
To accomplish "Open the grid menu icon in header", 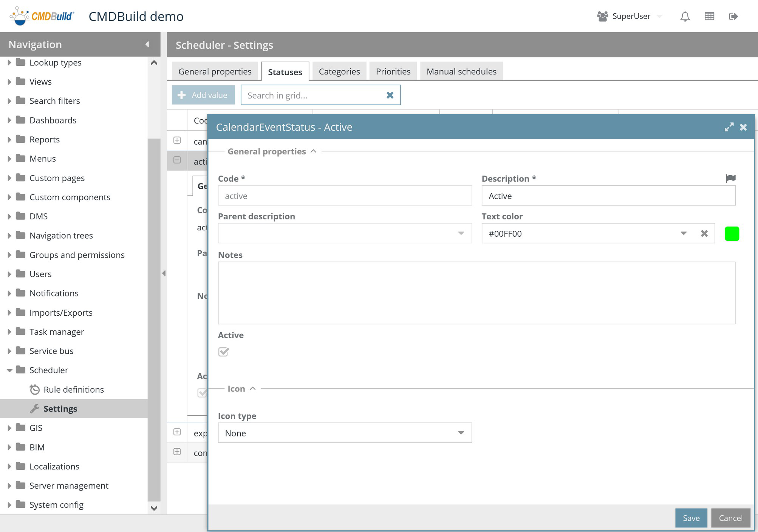I will coord(709,17).
